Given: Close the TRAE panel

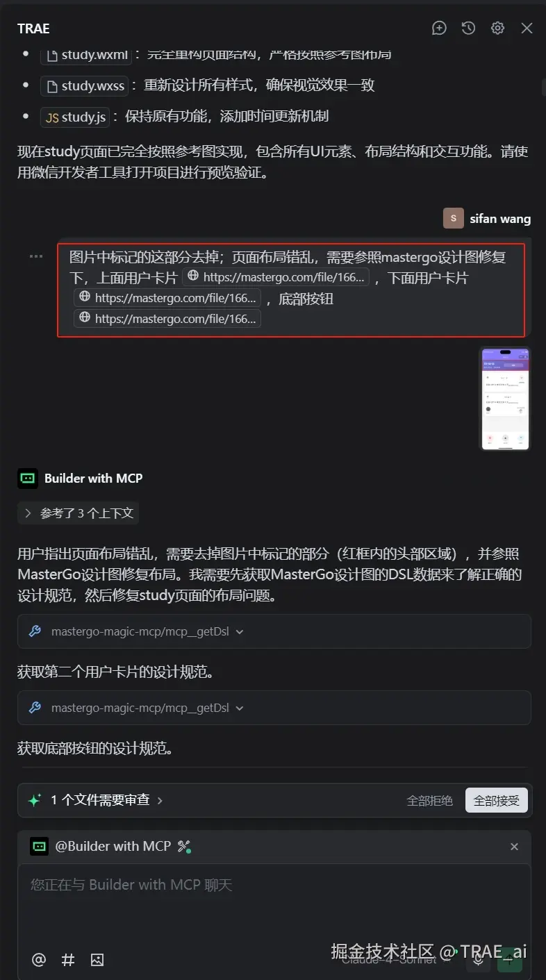Looking at the screenshot, I should (527, 28).
